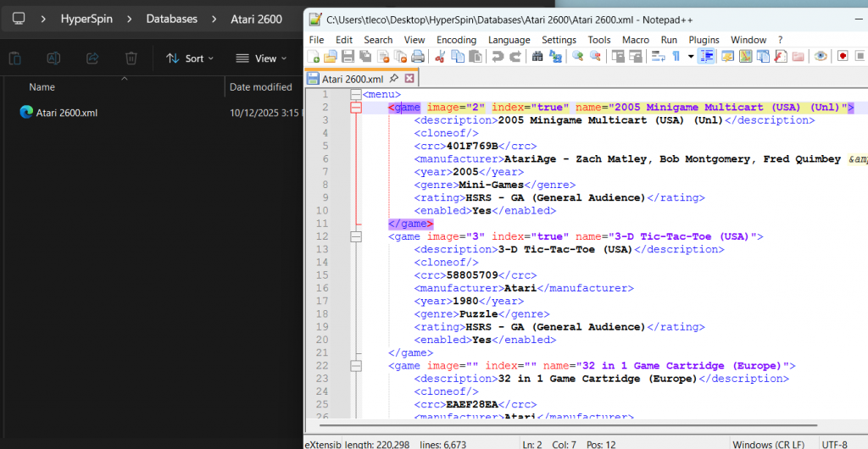This screenshot has height=449, width=868.
Task: Expand the chevron after Databases in the breadcrumb
Action: (214, 19)
